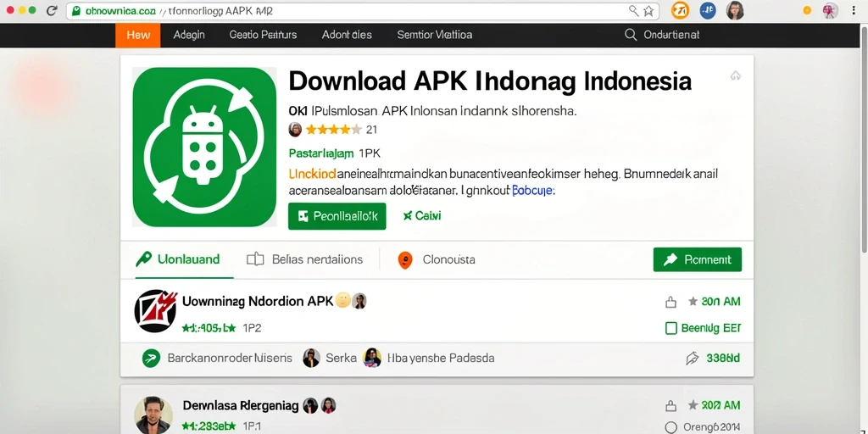Click the 1P2 rating text in first row
This screenshot has width=868, height=434.
pyautogui.click(x=252, y=328)
